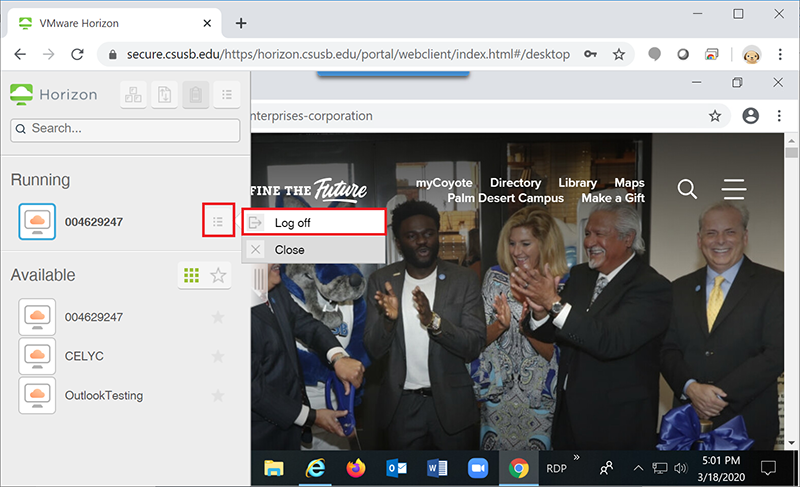Open the myCoyote link

pyautogui.click(x=445, y=183)
